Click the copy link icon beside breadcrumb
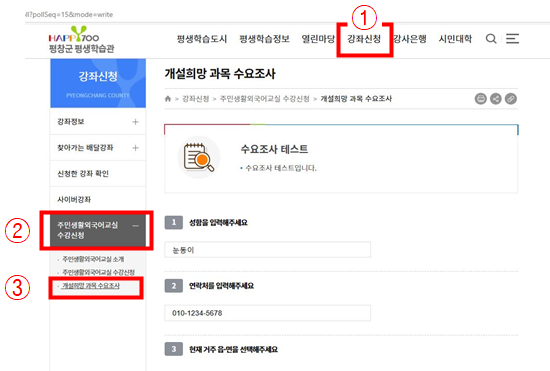 point(511,99)
